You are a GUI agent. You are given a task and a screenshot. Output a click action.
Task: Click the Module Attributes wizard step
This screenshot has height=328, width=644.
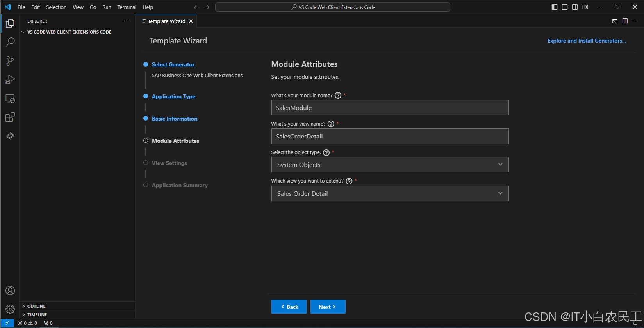(x=175, y=141)
